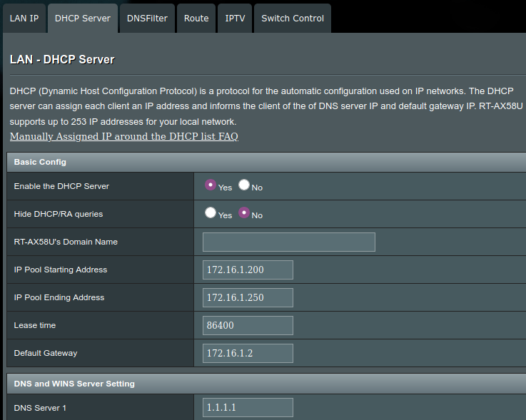Click the Basic Config section header
The width and height of the screenshot is (526, 420).
[40, 162]
